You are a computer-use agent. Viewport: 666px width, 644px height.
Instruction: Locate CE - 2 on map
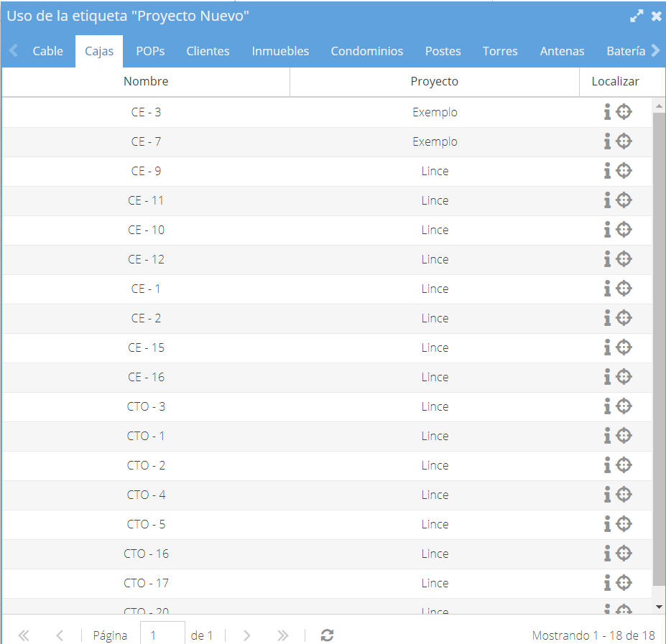[624, 318]
